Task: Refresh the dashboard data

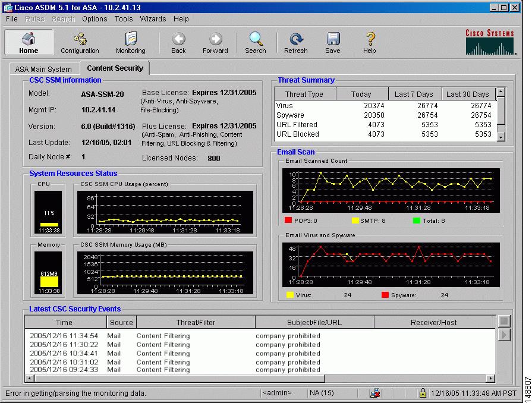Action: click(x=296, y=42)
